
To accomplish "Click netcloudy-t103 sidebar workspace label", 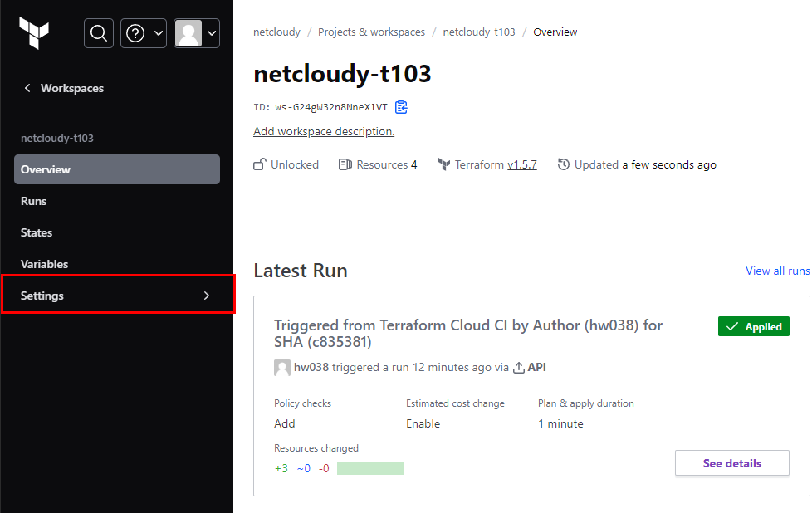I will [57, 139].
